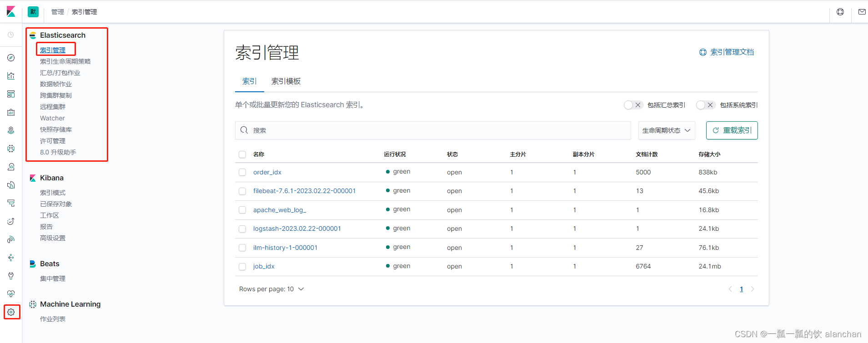Open 远程集群 in the Elasticsearch menu
The width and height of the screenshot is (868, 343).
coord(53,107)
